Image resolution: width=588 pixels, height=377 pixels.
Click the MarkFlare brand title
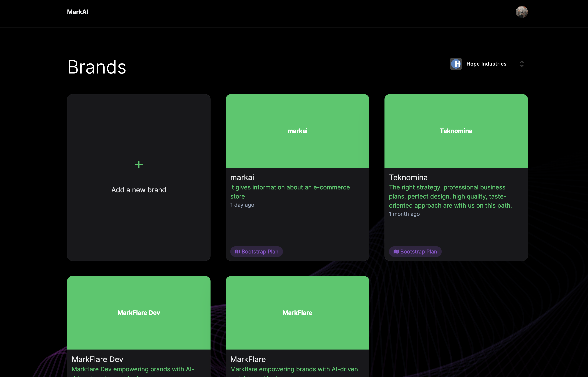[248, 359]
